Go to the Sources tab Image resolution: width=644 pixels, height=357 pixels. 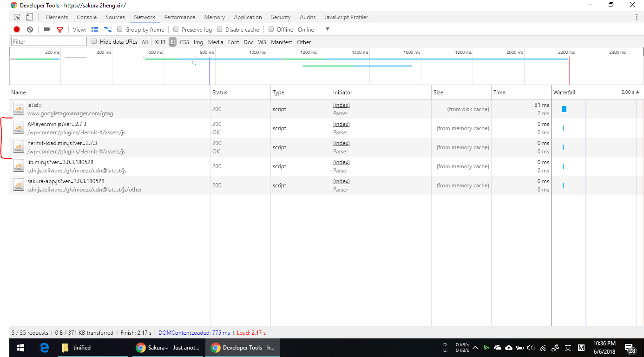[x=115, y=17]
